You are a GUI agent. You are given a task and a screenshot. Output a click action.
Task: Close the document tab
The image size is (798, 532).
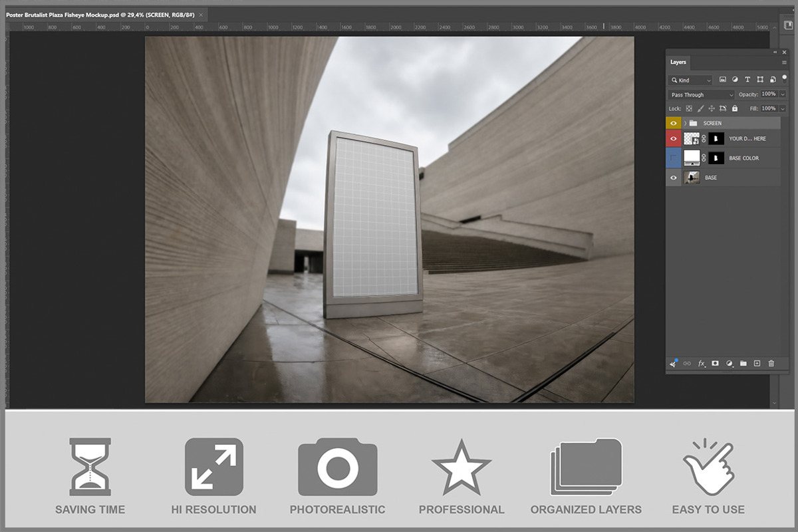(x=201, y=14)
